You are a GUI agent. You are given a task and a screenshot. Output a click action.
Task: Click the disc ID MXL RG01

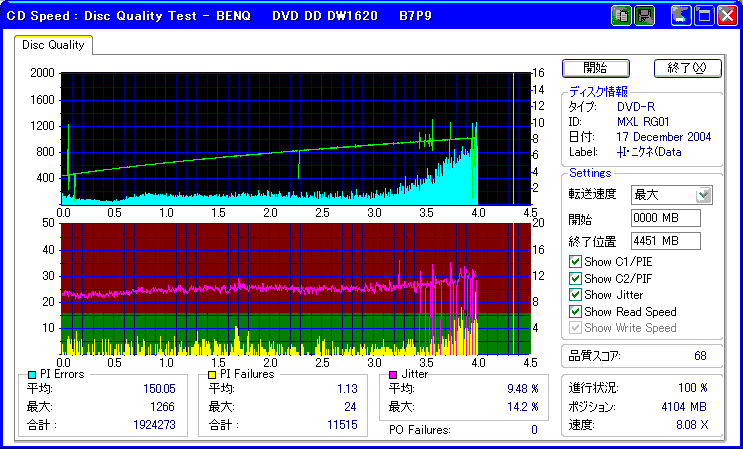tap(643, 122)
